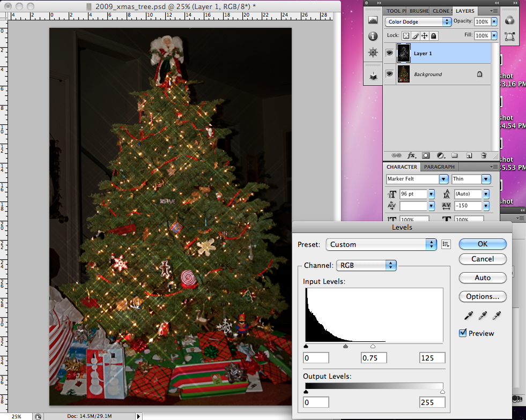526x420 pixels.
Task: Uncheck the Preview checkbox
Action: pos(462,333)
